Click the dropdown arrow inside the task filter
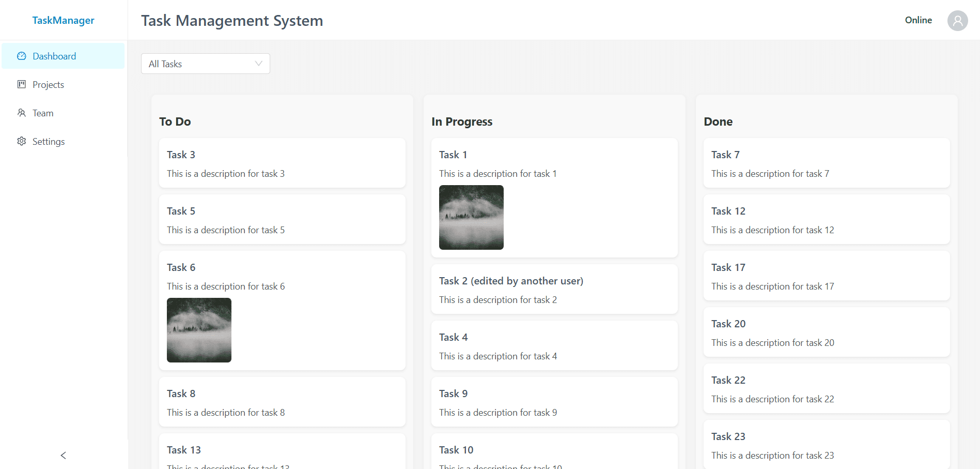980x469 pixels. point(258,63)
